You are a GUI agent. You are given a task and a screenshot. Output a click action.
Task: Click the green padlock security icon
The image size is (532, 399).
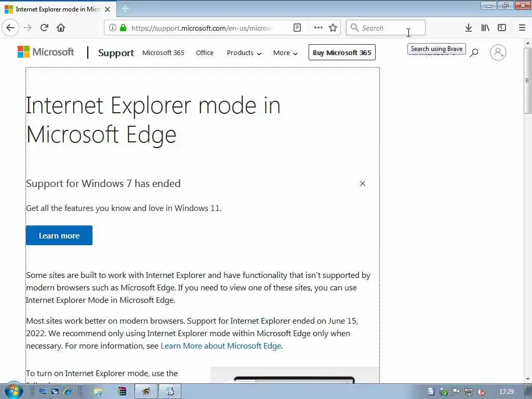[123, 28]
